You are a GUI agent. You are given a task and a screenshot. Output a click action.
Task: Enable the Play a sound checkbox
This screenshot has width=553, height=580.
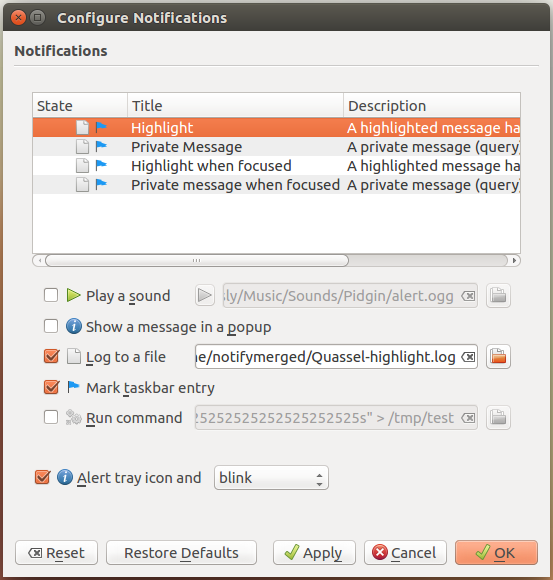tap(51, 295)
